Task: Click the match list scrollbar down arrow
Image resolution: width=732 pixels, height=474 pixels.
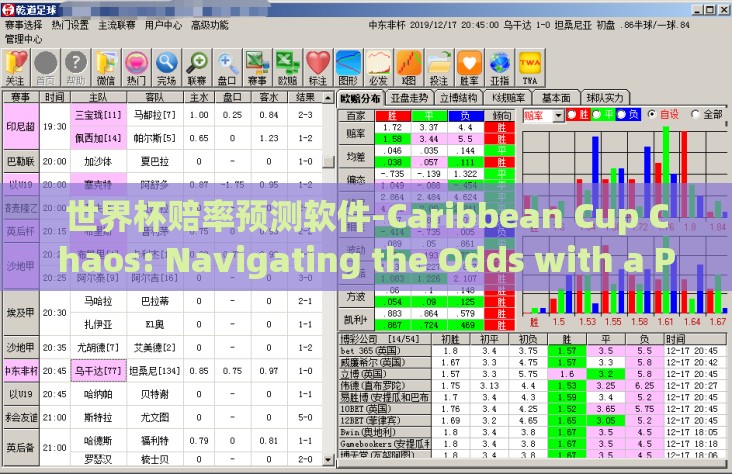Action: (x=328, y=460)
